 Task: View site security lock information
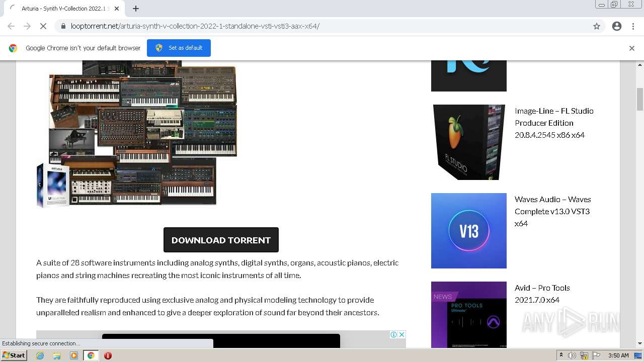click(63, 26)
